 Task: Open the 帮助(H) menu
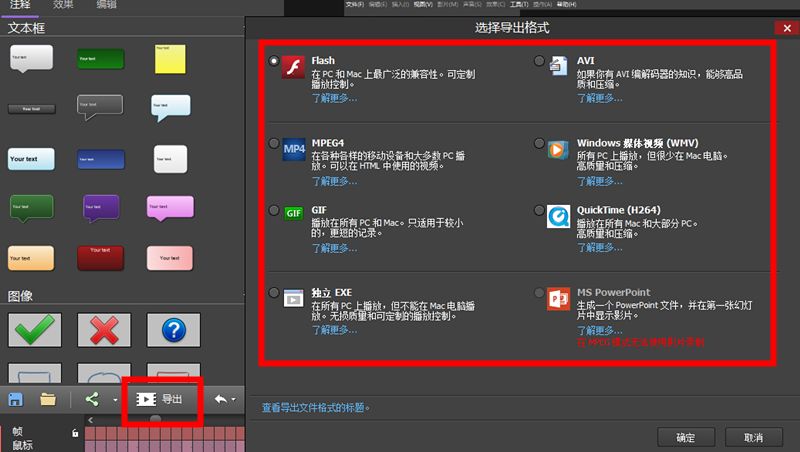(x=566, y=4)
